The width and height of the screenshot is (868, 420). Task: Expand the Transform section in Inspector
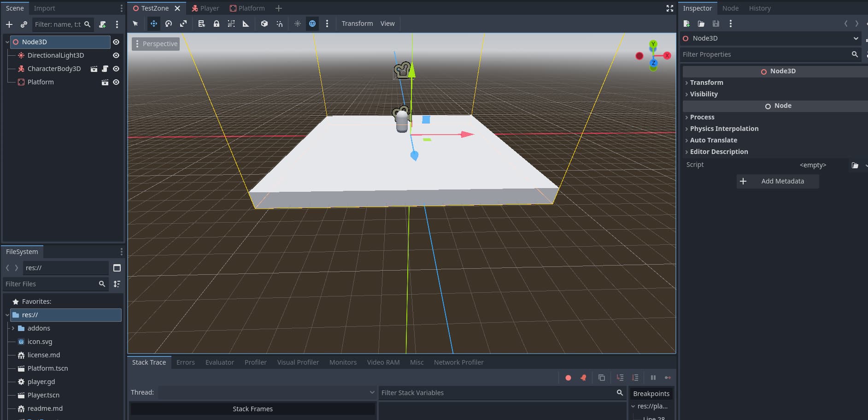(x=706, y=83)
